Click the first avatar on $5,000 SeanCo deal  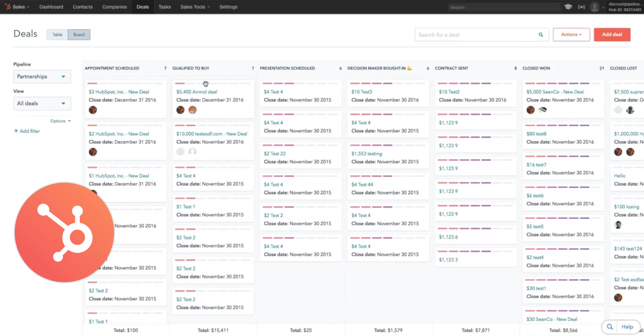[x=530, y=110]
